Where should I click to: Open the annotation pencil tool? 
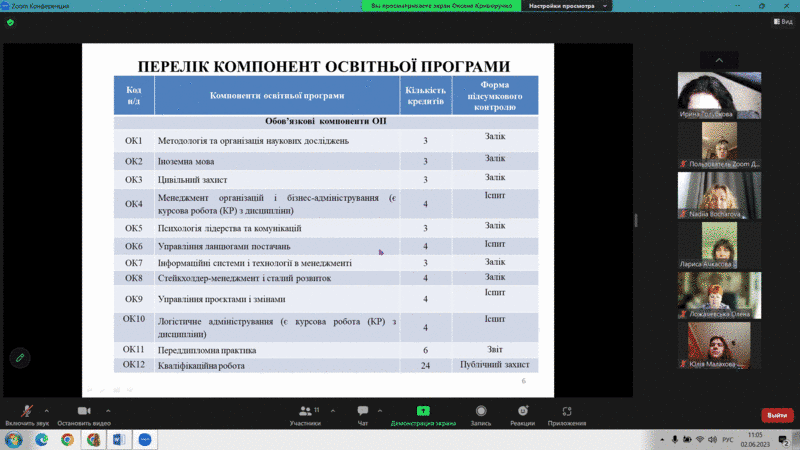pos(20,358)
